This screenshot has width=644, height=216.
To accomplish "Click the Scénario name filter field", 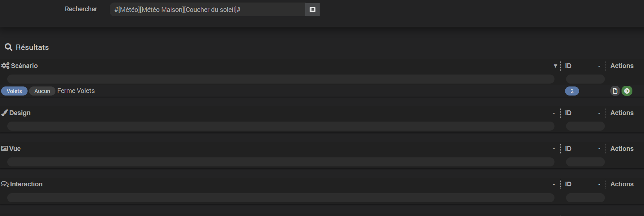I will click(x=281, y=79).
